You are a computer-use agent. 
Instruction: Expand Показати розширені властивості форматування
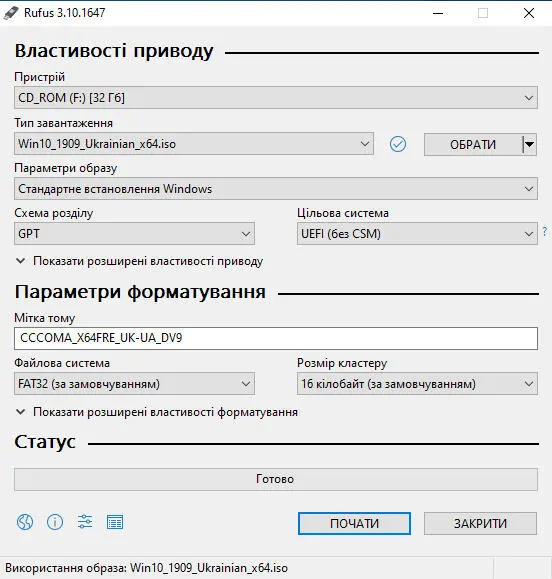tap(157, 412)
